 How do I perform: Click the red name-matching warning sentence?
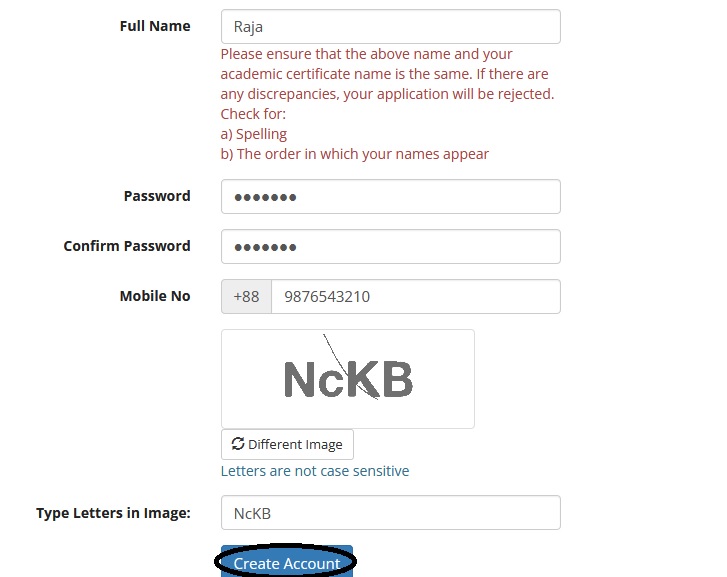pyautogui.click(x=387, y=74)
